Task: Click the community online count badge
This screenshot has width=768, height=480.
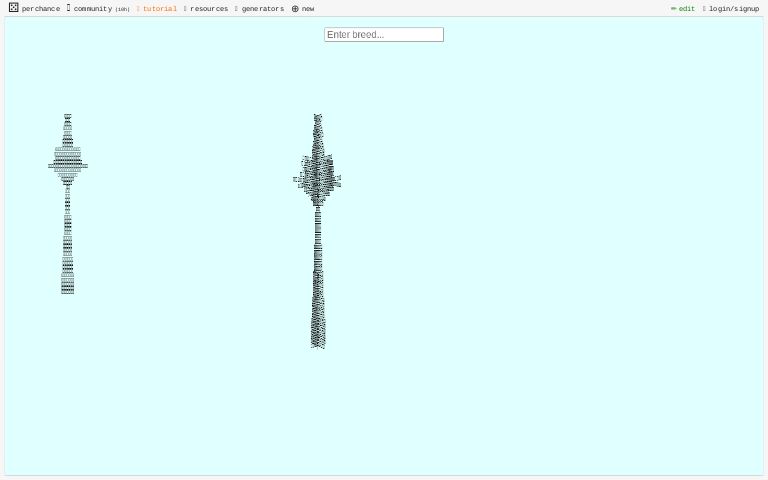Action: 122,9
